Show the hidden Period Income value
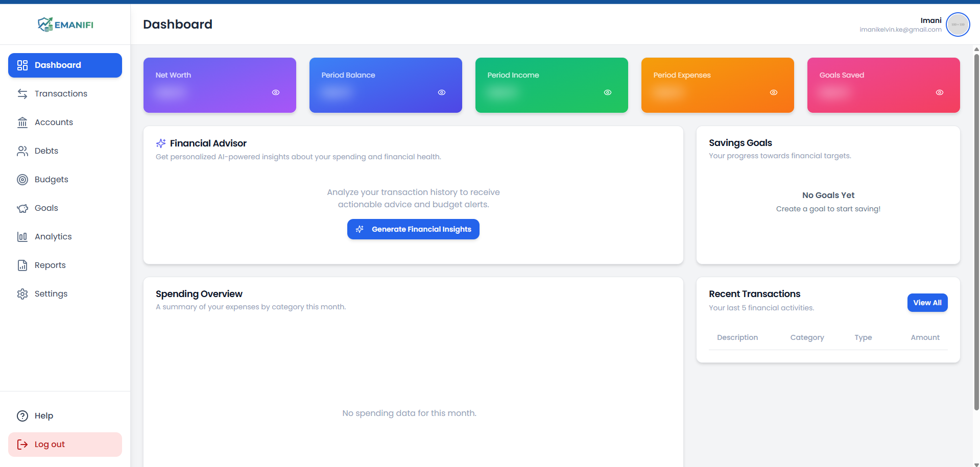This screenshot has height=467, width=980. coord(608,92)
